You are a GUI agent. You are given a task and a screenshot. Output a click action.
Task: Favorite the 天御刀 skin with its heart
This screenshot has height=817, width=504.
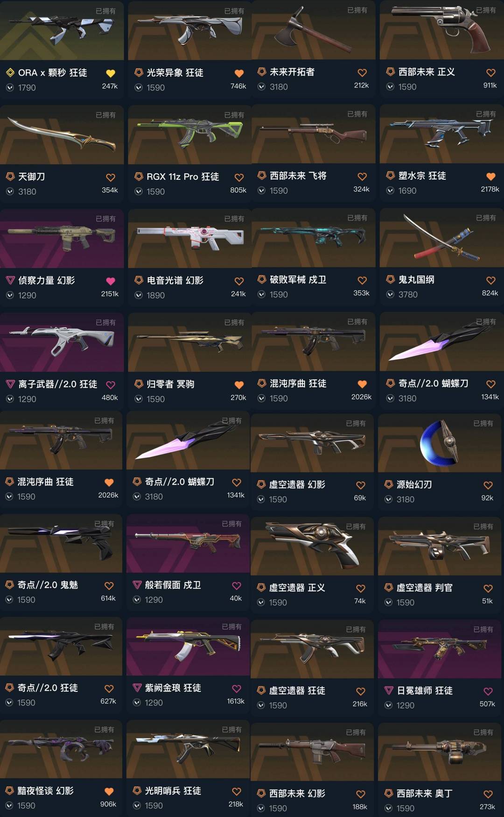111,178
